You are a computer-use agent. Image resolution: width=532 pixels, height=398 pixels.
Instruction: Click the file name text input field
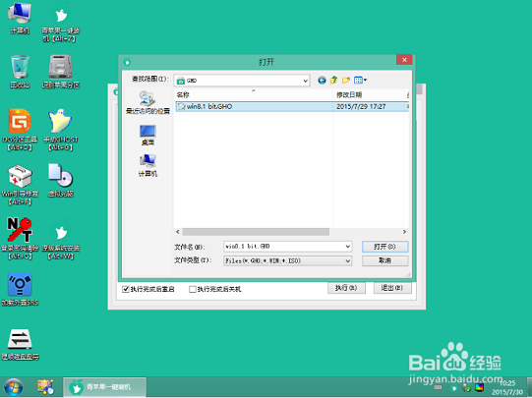[283, 247]
